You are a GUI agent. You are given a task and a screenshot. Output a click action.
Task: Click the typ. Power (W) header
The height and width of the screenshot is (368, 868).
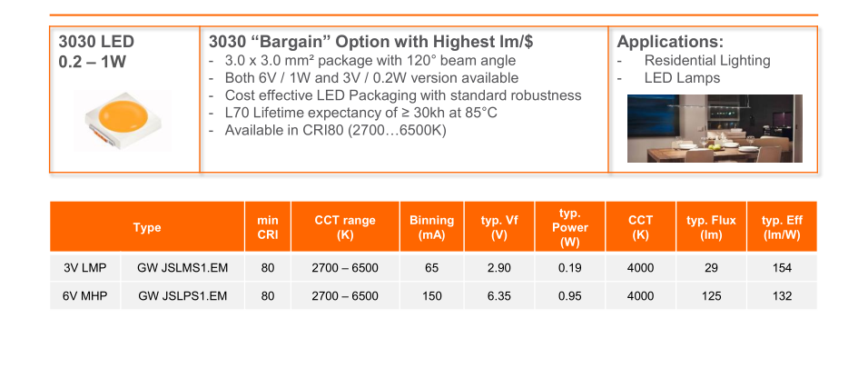[x=570, y=227]
